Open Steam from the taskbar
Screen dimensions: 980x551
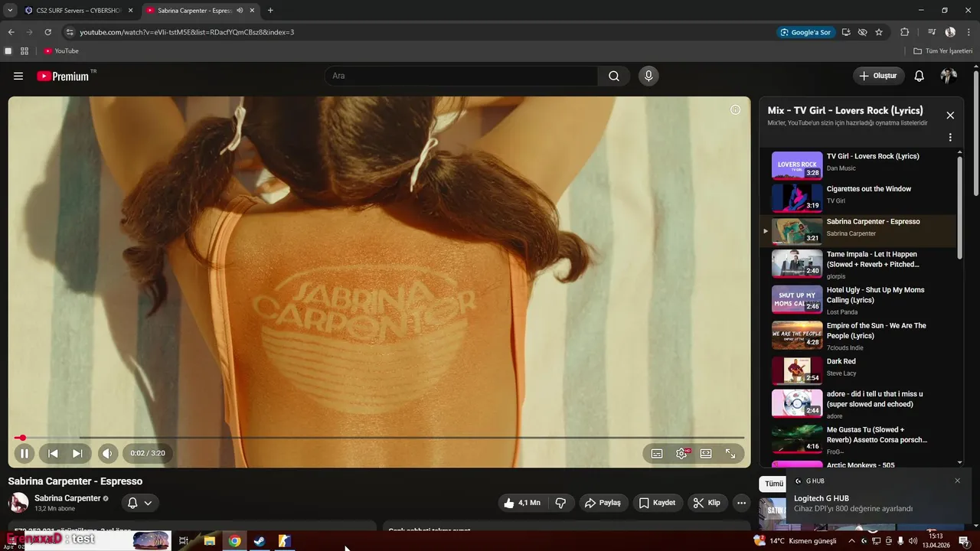coord(260,541)
